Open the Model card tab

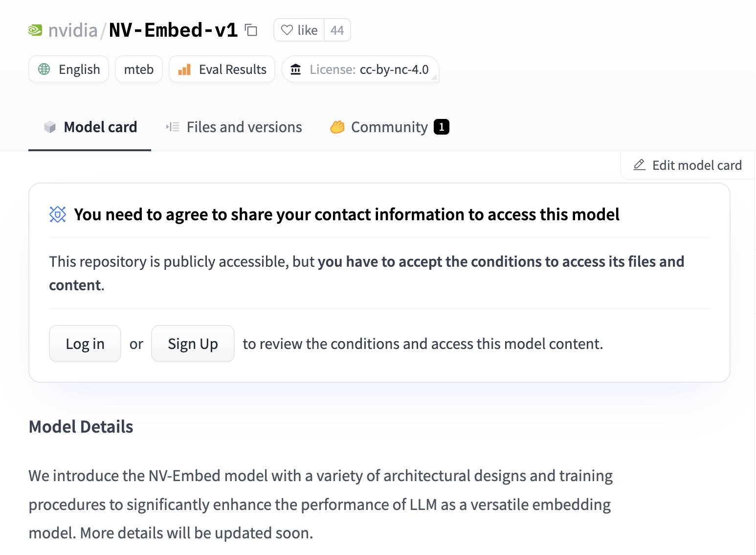pyautogui.click(x=90, y=127)
